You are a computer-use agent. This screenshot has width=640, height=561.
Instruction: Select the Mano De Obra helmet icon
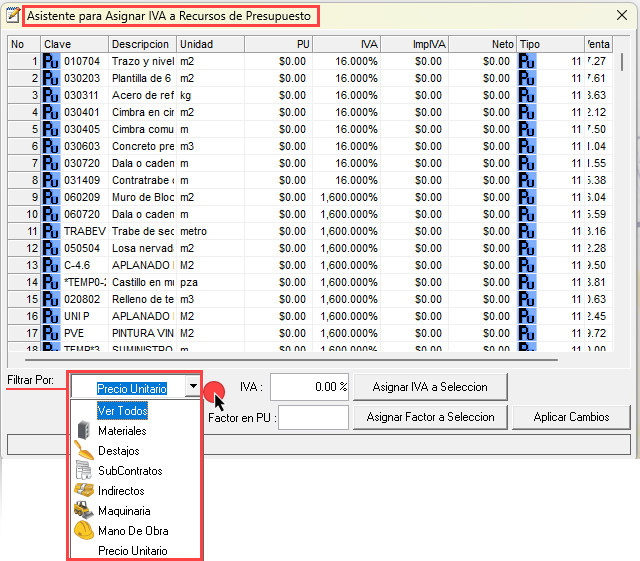(x=84, y=531)
